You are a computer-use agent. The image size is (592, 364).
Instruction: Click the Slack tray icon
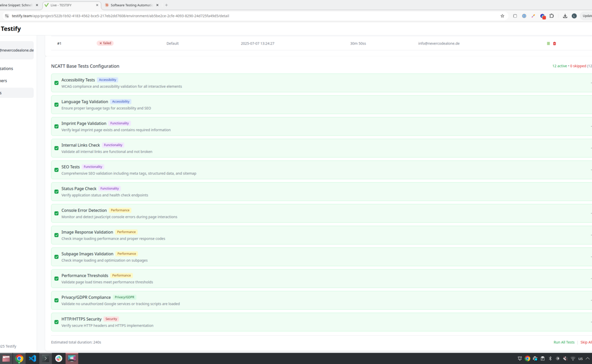tap(535, 359)
